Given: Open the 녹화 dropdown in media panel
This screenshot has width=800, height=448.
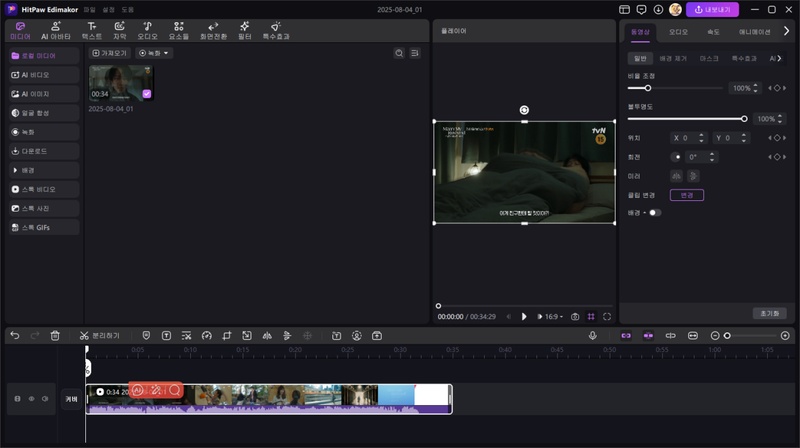Looking at the screenshot, I should click(x=154, y=53).
